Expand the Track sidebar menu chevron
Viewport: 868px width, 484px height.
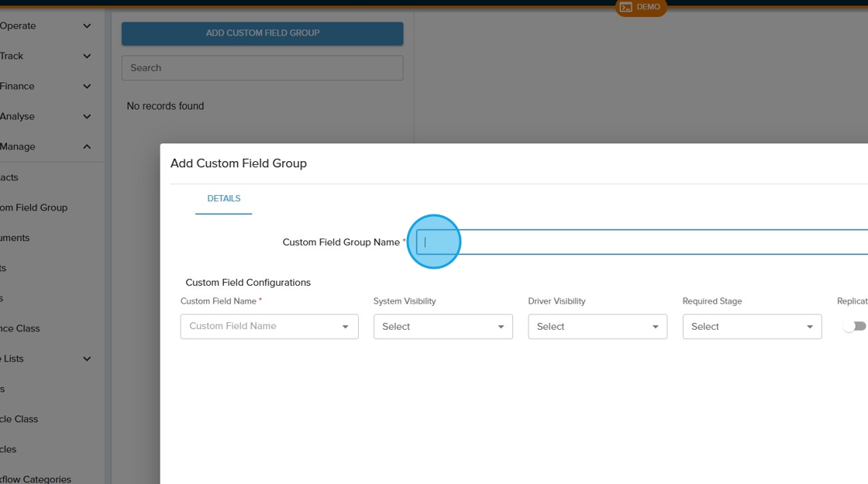click(87, 56)
